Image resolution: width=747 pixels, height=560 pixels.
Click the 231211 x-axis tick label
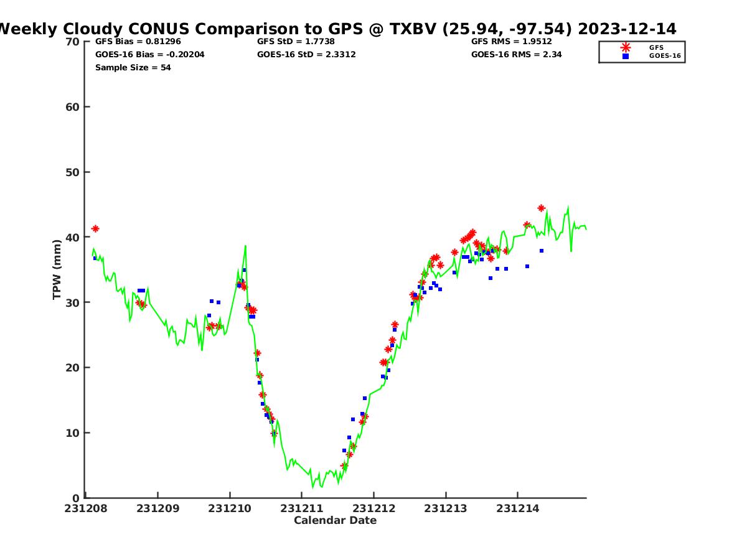coord(301,508)
